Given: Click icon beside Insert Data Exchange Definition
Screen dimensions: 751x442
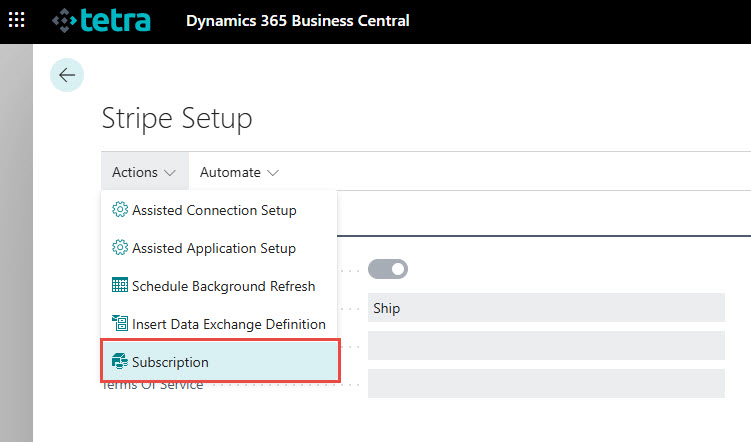Looking at the screenshot, I should [120, 324].
